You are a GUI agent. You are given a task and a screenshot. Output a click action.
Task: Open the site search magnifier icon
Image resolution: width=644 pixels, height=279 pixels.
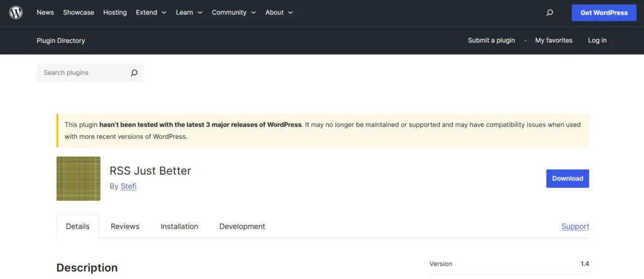point(550,13)
